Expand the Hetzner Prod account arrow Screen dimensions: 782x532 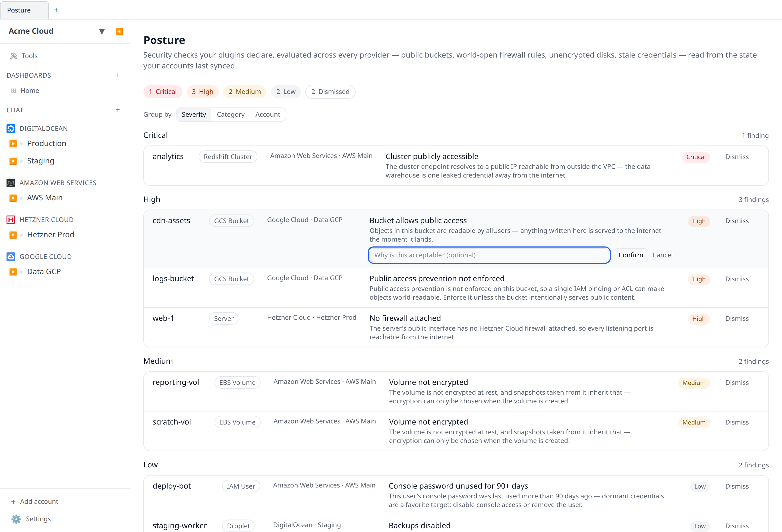(x=13, y=235)
